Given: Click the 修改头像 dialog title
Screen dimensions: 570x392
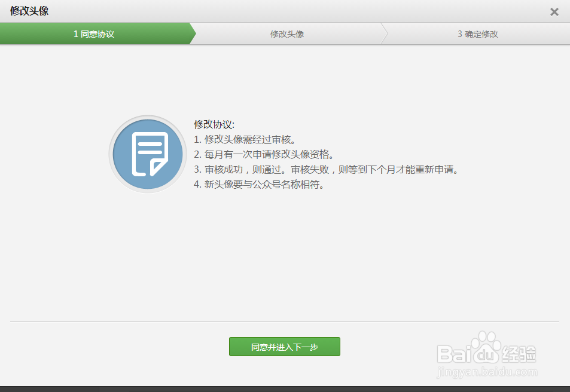Looking at the screenshot, I should (29, 11).
